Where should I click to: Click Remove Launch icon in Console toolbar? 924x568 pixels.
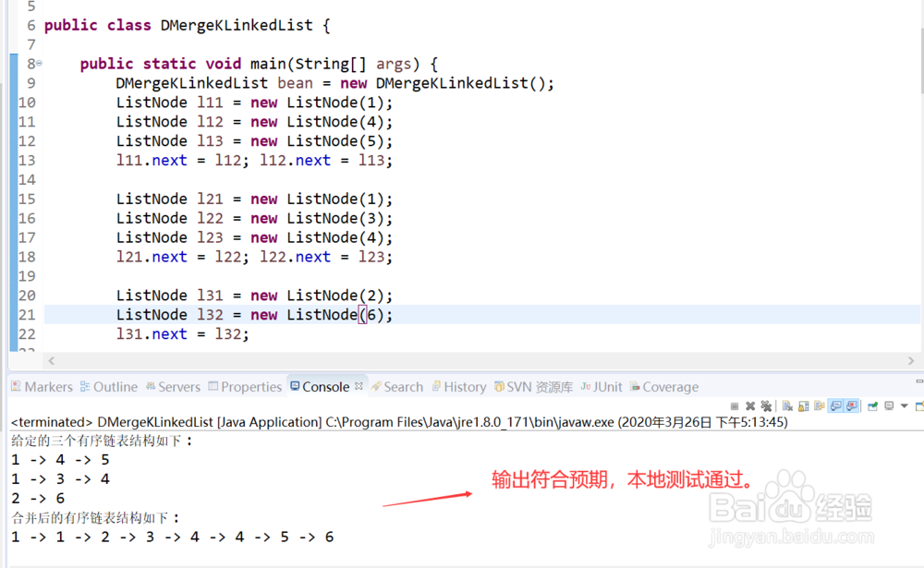[750, 406]
